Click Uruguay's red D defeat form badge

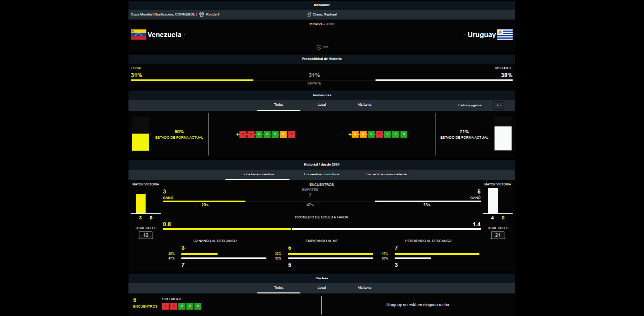pos(379,134)
